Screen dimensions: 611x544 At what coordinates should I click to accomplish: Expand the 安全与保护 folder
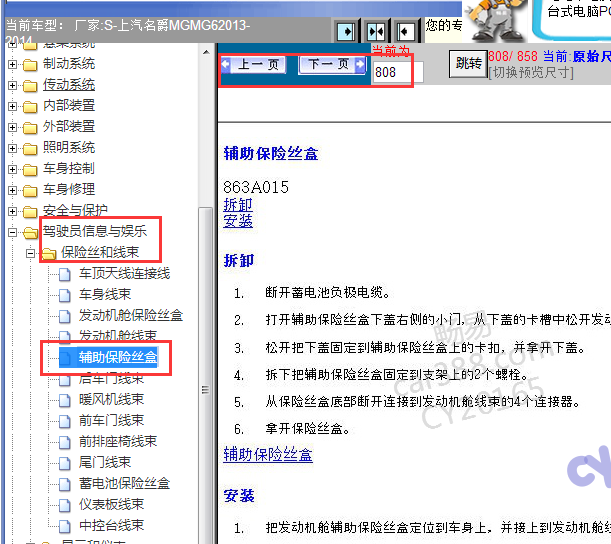coord(12,211)
